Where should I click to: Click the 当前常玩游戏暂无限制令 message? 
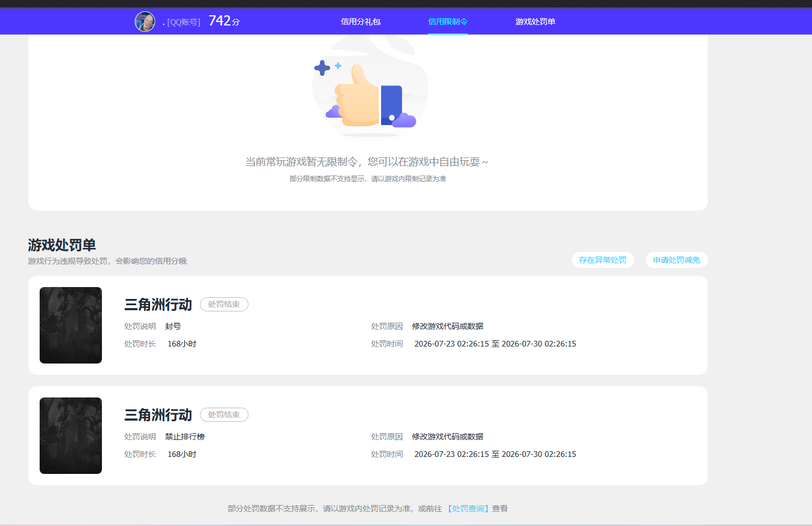367,162
